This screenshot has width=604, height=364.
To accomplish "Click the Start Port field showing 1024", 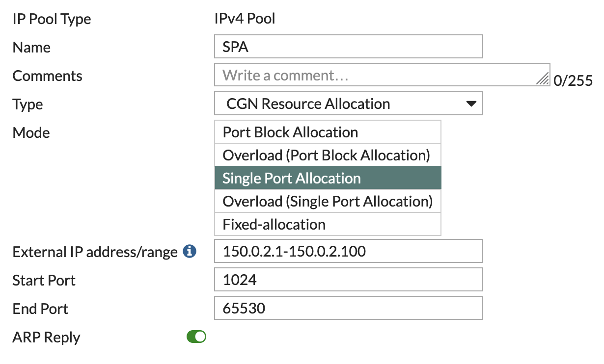I will pos(349,280).
